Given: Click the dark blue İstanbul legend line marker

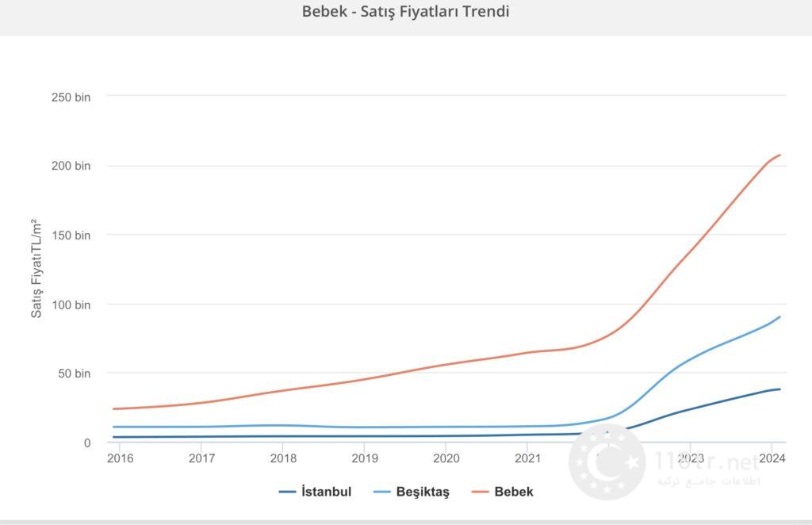Looking at the screenshot, I should 287,492.
